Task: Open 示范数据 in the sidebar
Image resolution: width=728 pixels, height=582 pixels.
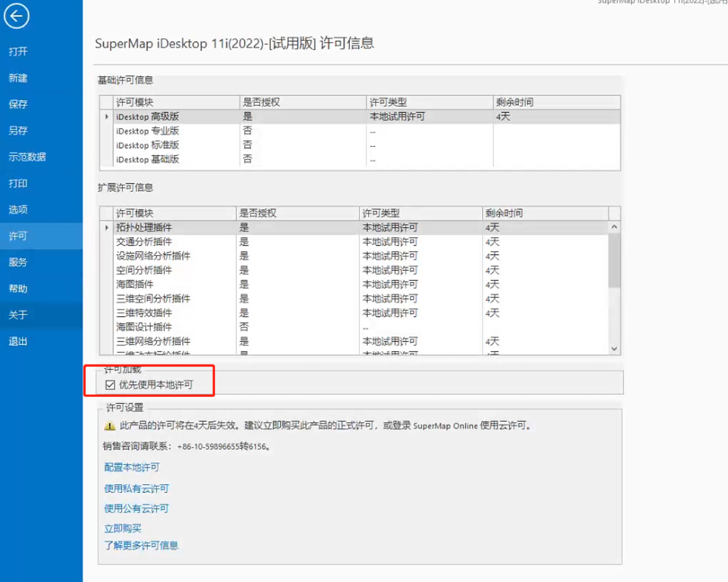Action: [42, 157]
